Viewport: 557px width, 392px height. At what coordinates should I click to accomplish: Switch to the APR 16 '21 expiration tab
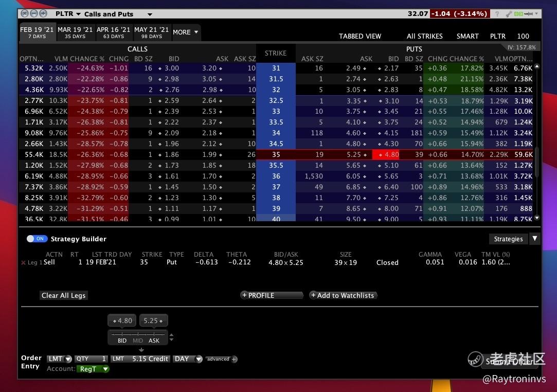(x=113, y=32)
